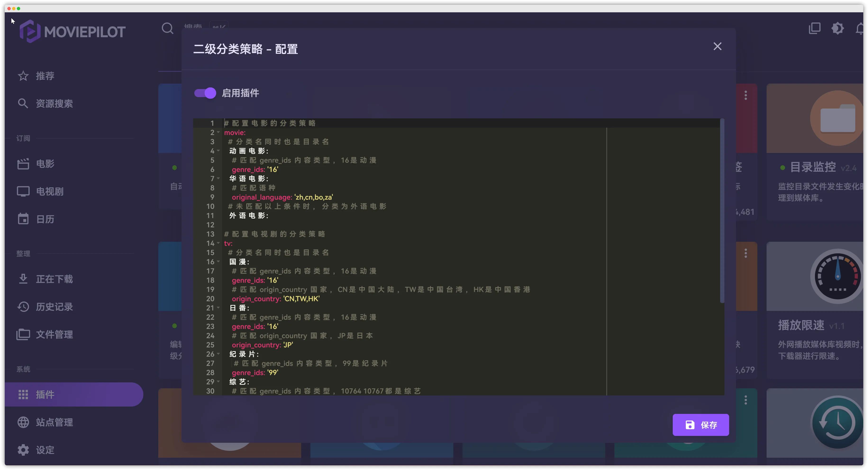Click the TV icon beside 电视剧
The width and height of the screenshot is (868, 470).
[23, 191]
